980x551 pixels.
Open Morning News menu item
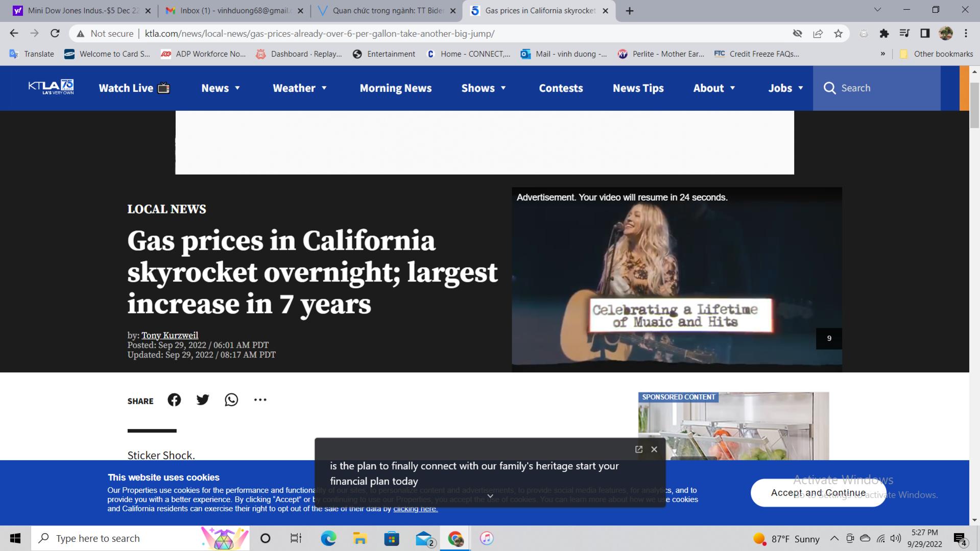(395, 88)
